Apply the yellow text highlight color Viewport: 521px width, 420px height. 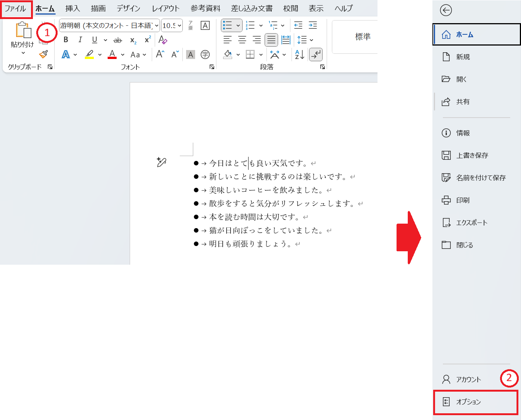coord(89,55)
